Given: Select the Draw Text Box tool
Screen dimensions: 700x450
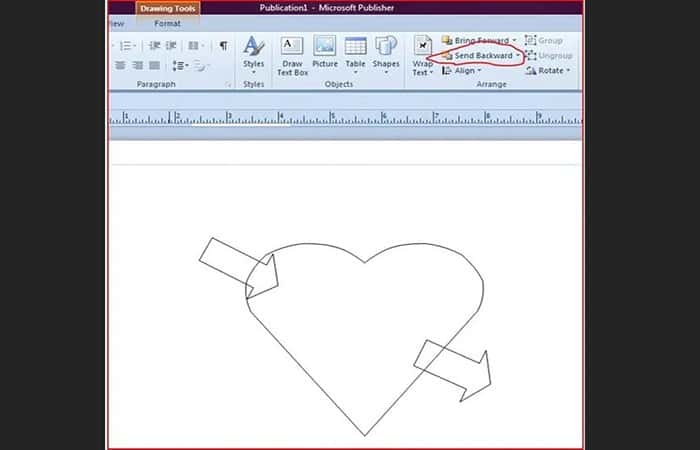Looking at the screenshot, I should (292, 56).
